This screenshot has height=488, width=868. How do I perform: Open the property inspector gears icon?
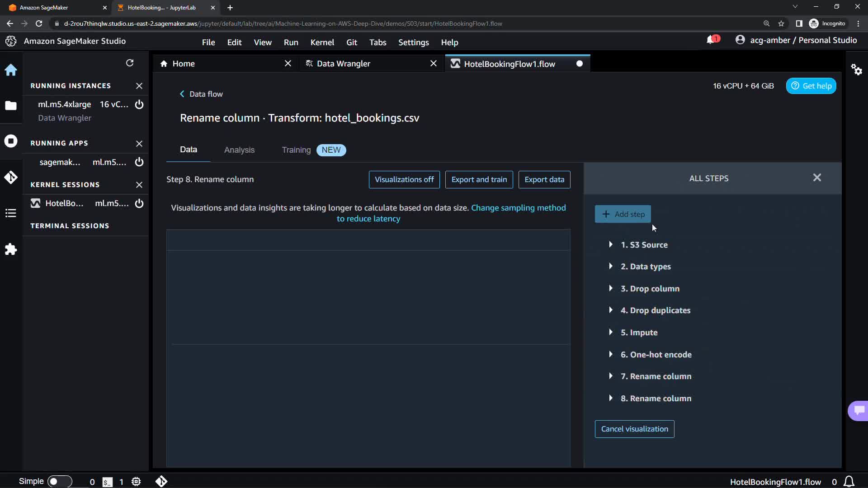pos(856,70)
